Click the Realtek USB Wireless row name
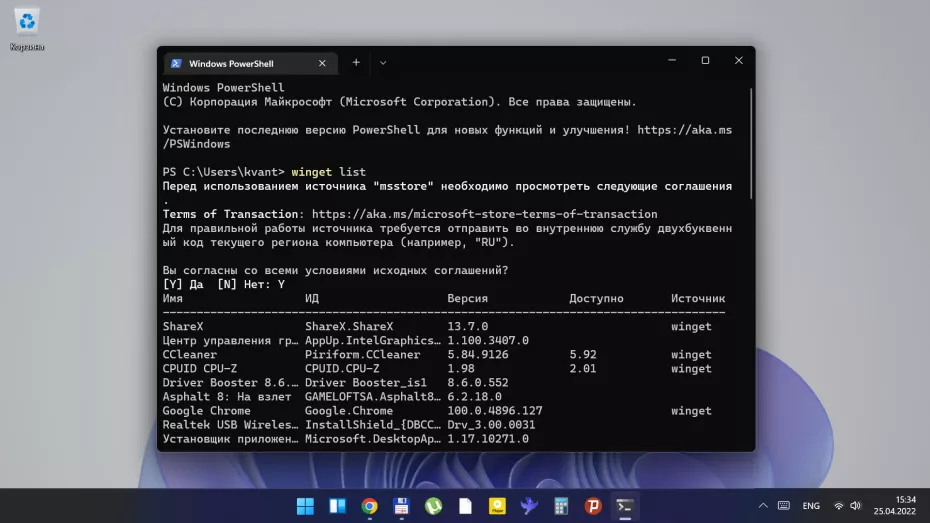 click(230, 425)
